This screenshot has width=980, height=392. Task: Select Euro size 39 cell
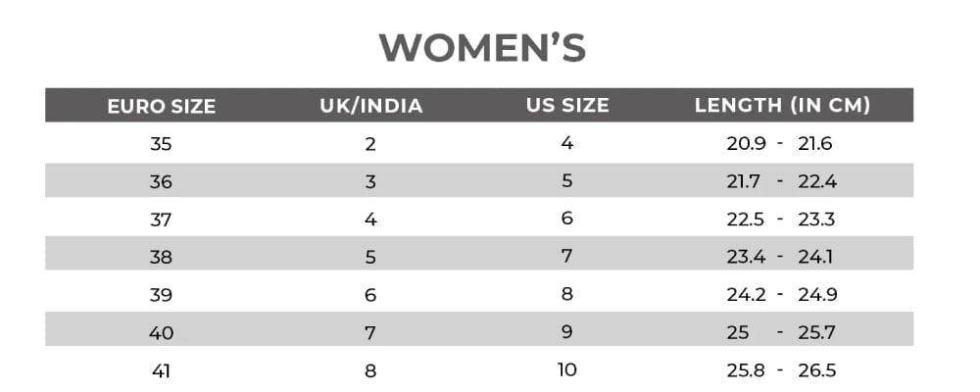162,295
